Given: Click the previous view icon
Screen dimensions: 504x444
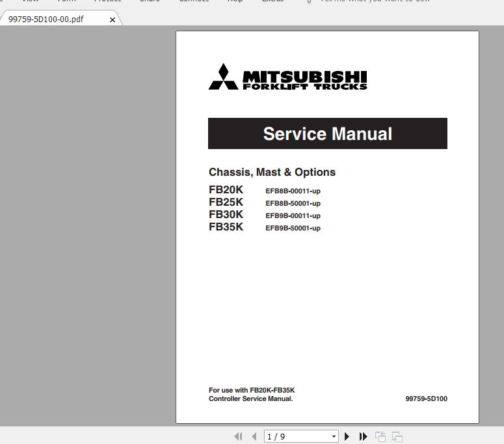Looking at the screenshot, I should (x=380, y=437).
